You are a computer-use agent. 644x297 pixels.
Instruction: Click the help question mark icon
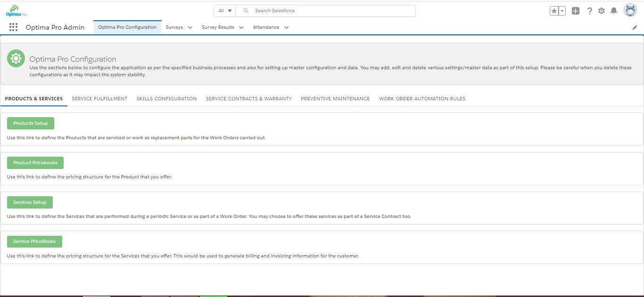point(589,10)
